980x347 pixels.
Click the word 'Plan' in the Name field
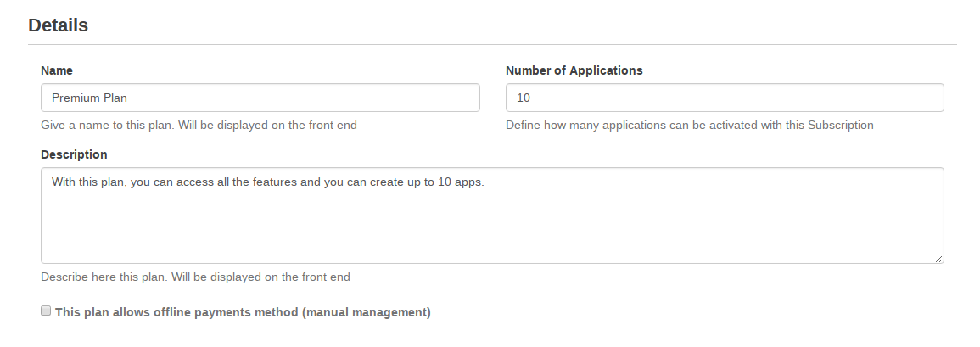click(115, 98)
